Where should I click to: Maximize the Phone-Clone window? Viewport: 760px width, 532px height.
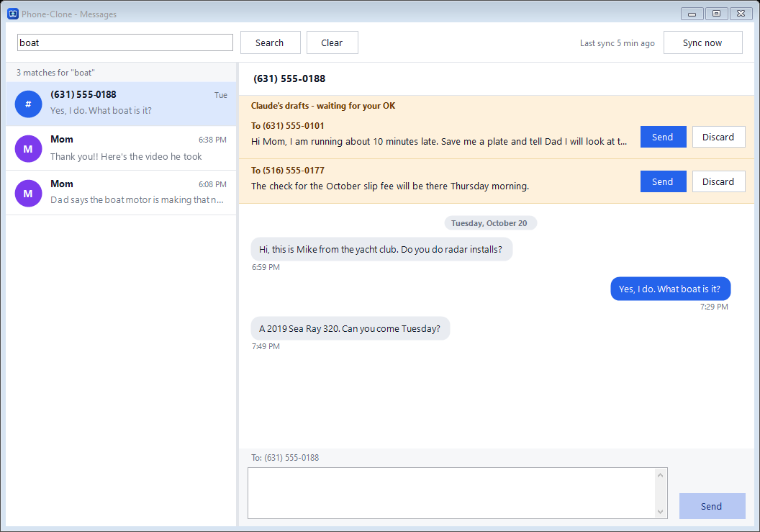(x=716, y=14)
